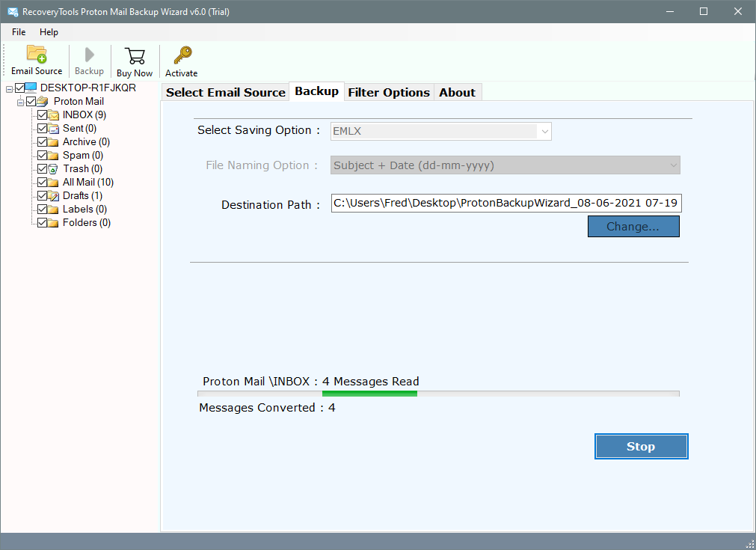Toggle the All Mail (10) checkbox
This screenshot has width=756, height=550.
(x=43, y=183)
